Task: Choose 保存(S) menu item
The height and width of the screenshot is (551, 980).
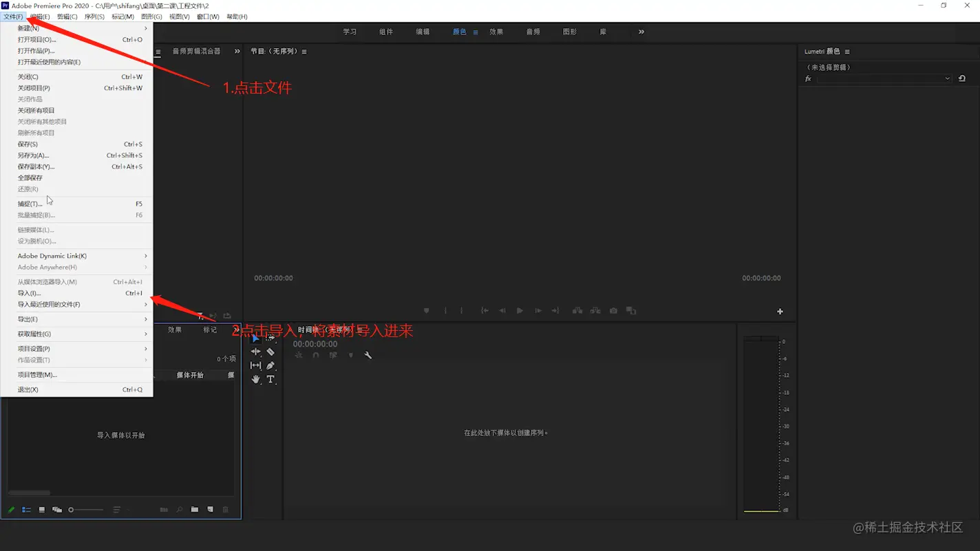Action: pos(77,144)
